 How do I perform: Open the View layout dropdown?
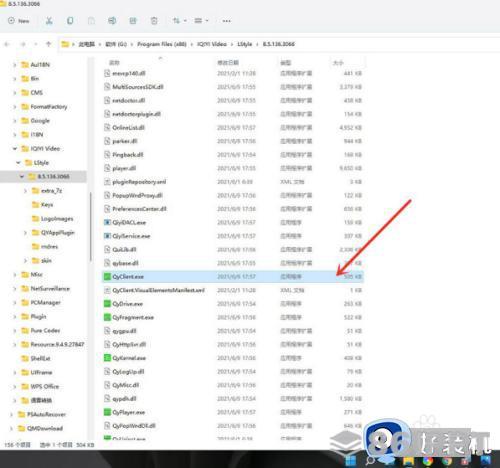coord(201,21)
